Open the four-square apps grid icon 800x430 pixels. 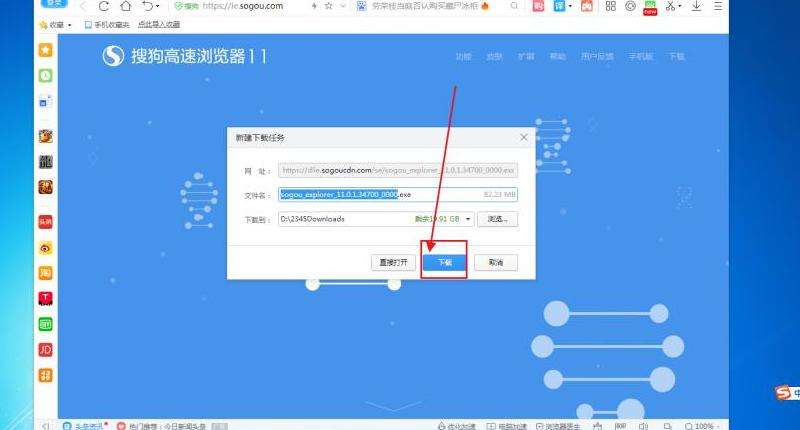610,6
